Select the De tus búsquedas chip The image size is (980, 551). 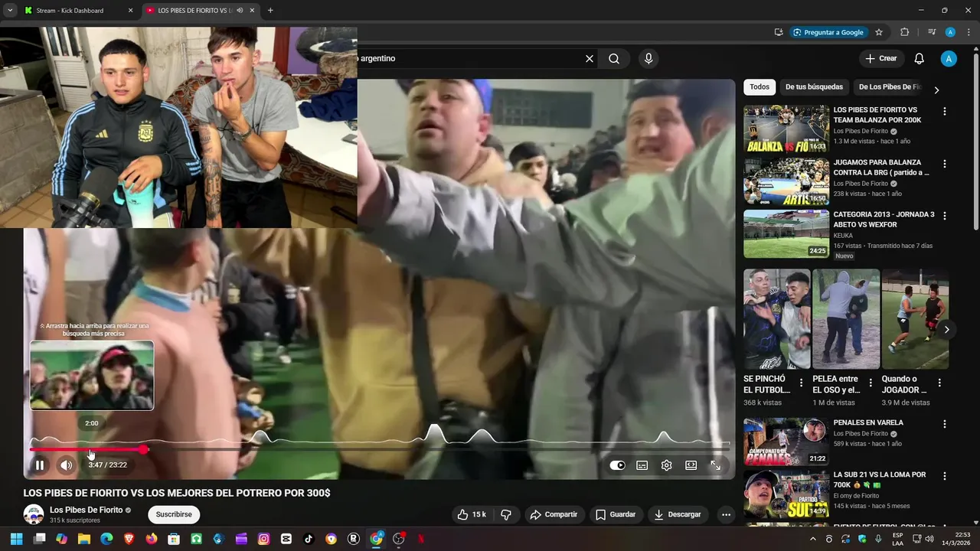814,87
